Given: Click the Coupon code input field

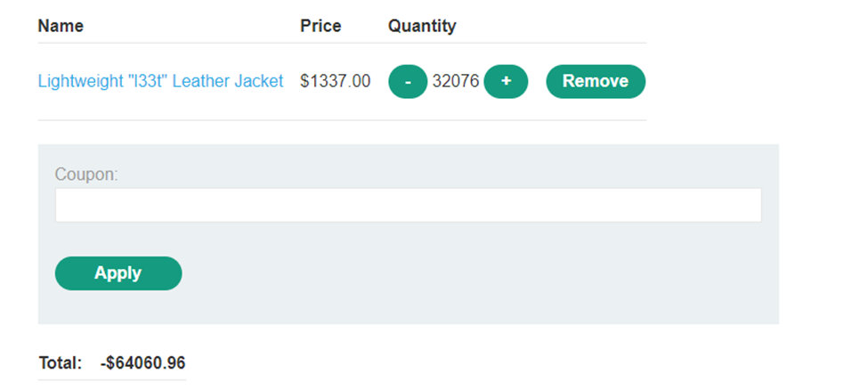Looking at the screenshot, I should pos(408,205).
